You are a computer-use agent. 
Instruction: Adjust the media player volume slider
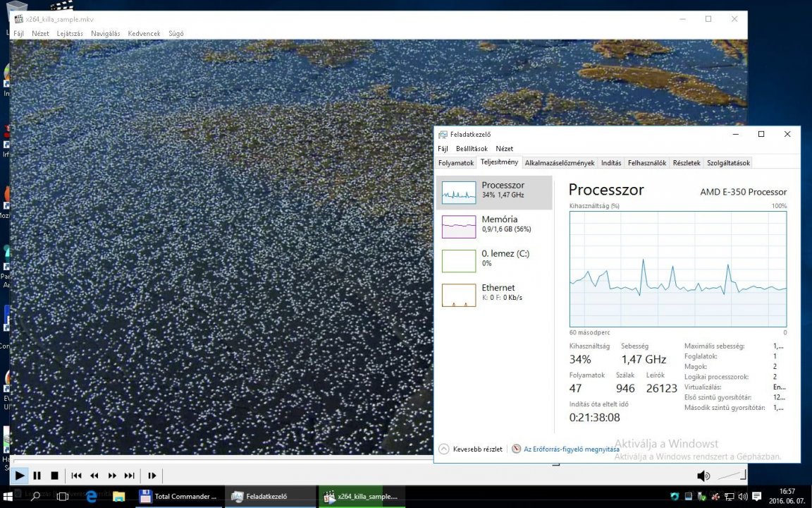click(731, 475)
